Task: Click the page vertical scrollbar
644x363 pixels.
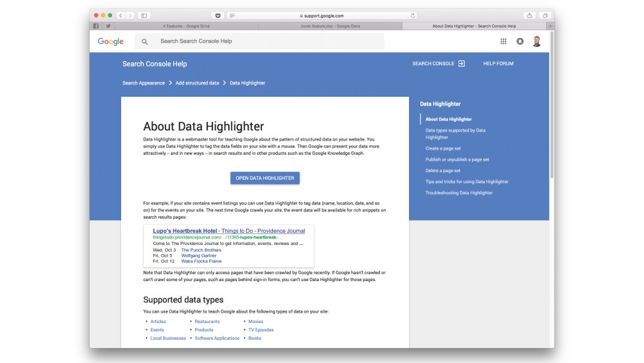Action: tap(552, 104)
